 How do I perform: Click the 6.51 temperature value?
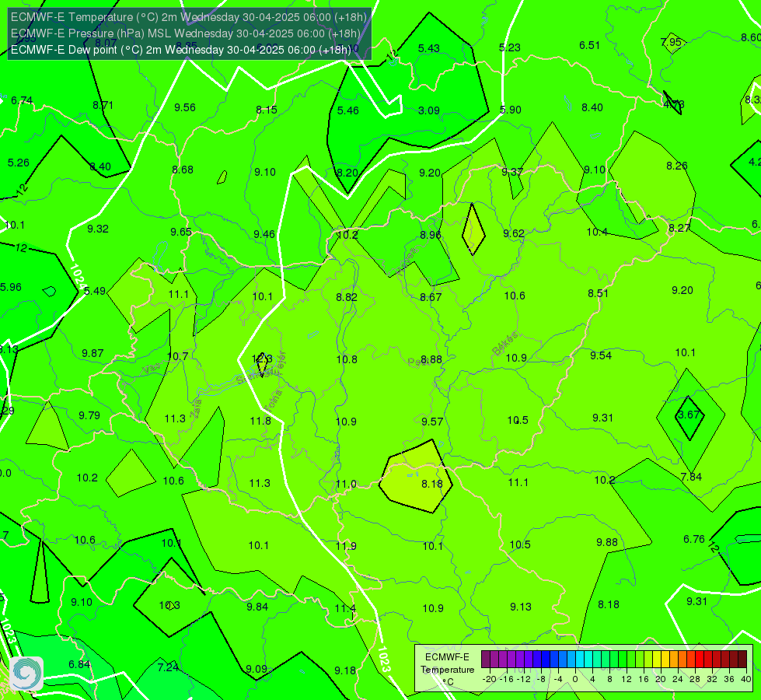point(590,45)
